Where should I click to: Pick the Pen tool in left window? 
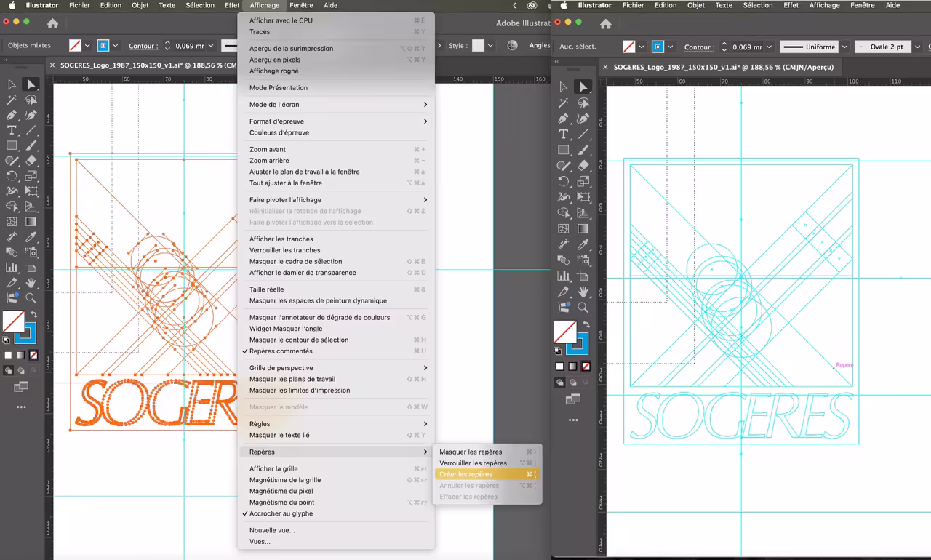pos(12,115)
